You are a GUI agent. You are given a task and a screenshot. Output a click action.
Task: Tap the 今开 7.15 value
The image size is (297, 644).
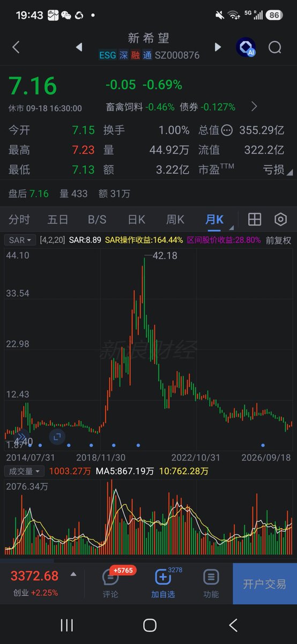(83, 130)
